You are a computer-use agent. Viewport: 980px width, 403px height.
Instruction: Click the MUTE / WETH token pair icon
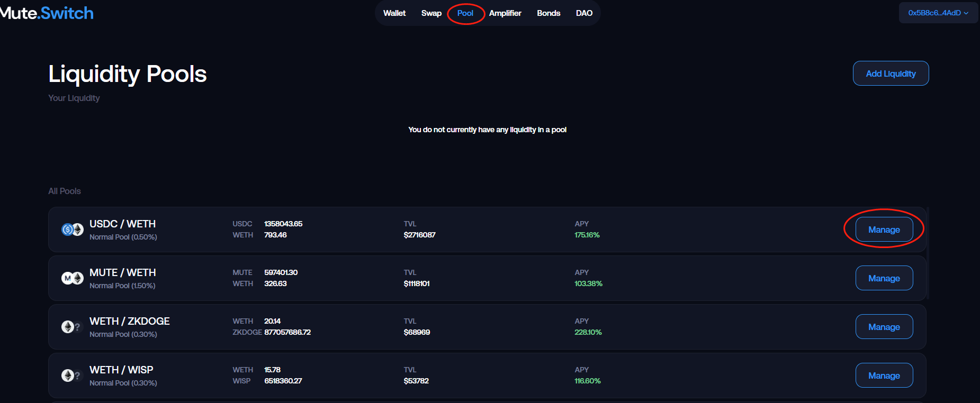[73, 278]
